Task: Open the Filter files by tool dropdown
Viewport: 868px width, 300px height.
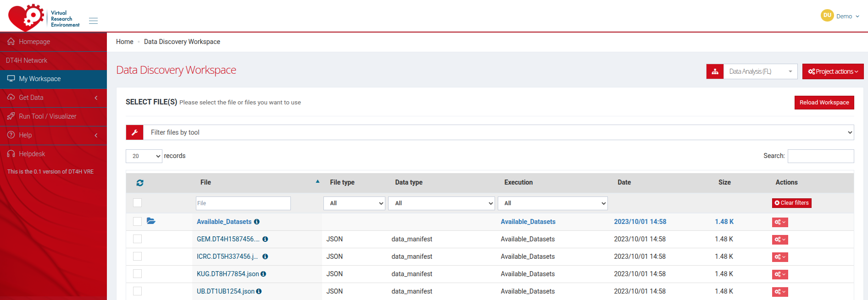Action: [x=498, y=132]
